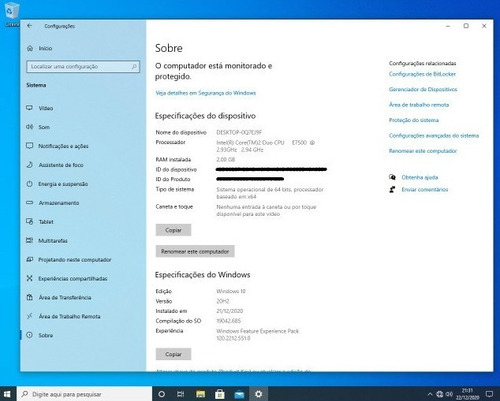Open Configurações avançadas do sistema link
The image size is (500, 401).
(x=434, y=136)
